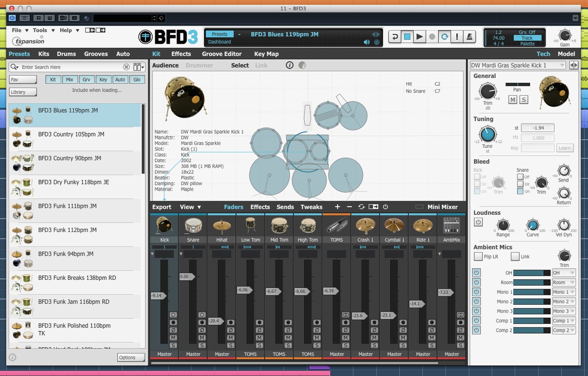The width and height of the screenshot is (588, 376).
Task: Toggle the OH ambient mic power
Action: click(476, 273)
